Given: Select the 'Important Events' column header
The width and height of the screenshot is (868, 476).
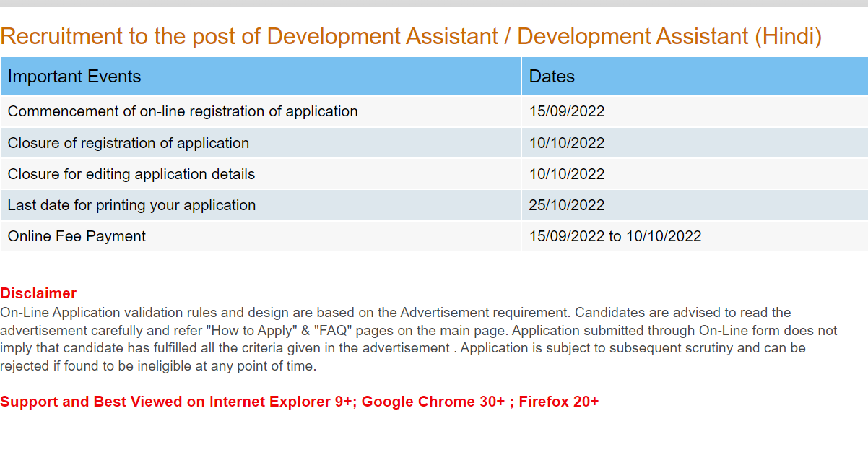Looking at the screenshot, I should [261, 77].
